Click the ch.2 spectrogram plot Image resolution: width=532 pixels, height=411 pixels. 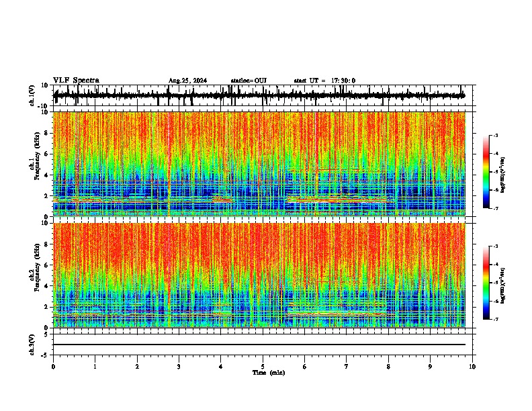pyautogui.click(x=259, y=275)
